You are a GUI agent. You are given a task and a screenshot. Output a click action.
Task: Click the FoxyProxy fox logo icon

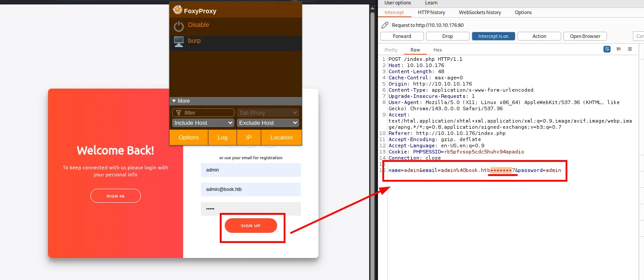point(178,10)
